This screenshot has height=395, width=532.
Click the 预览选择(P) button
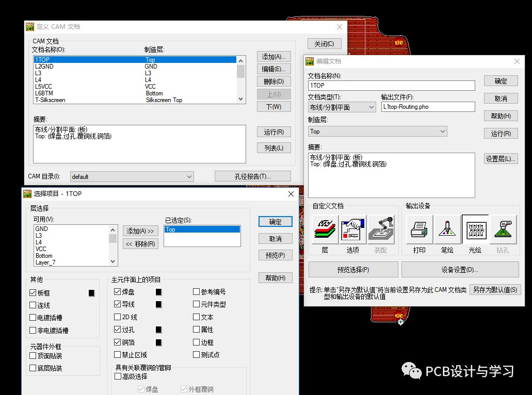[x=353, y=270]
